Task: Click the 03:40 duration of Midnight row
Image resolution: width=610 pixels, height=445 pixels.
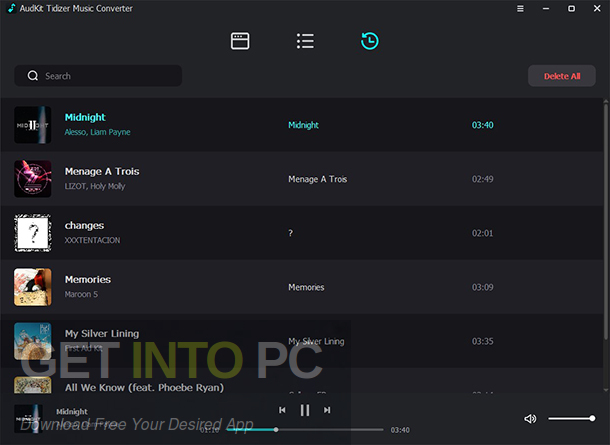Action: 482,125
